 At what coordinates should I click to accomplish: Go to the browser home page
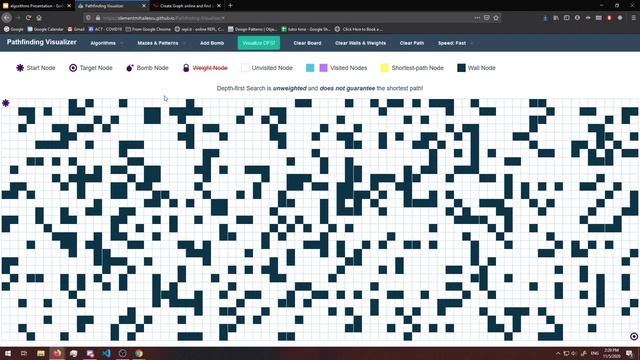(x=39, y=18)
